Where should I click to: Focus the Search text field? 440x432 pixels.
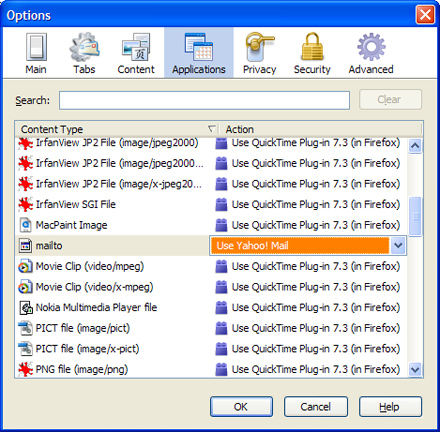click(204, 100)
